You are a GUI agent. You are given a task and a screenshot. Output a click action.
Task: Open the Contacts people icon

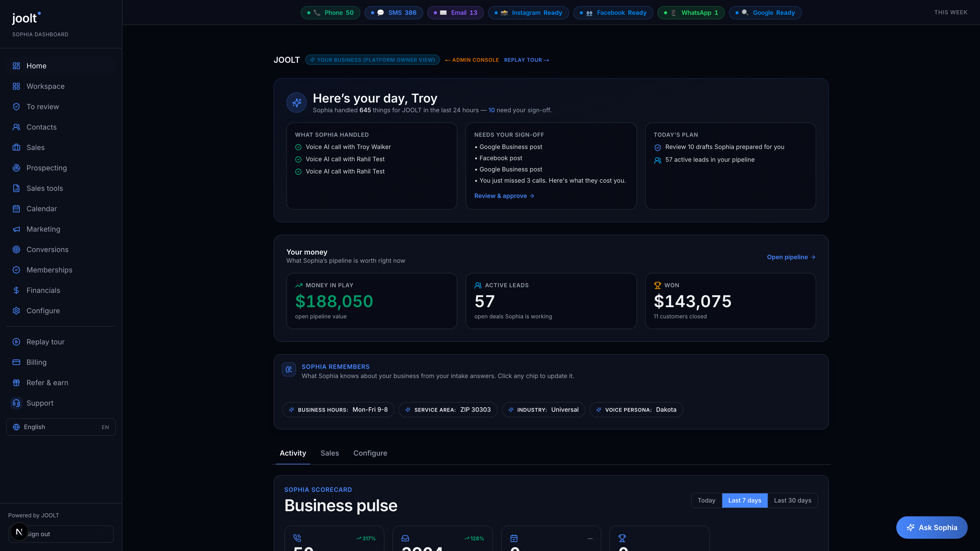pos(16,127)
